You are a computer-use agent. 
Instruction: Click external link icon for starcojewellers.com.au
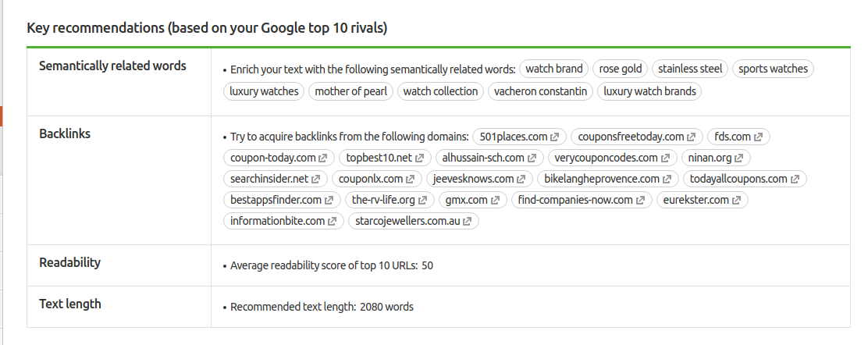[468, 221]
